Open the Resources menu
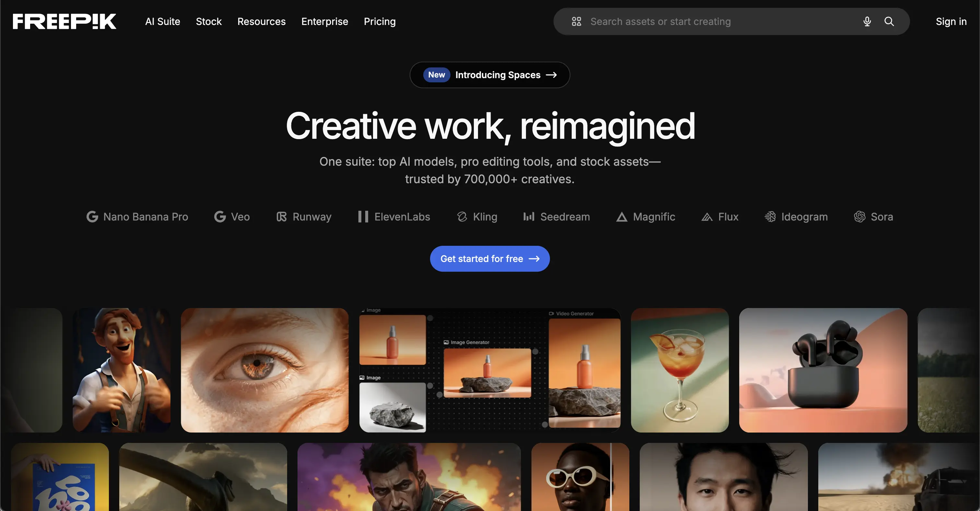This screenshot has width=980, height=511. pyautogui.click(x=261, y=22)
